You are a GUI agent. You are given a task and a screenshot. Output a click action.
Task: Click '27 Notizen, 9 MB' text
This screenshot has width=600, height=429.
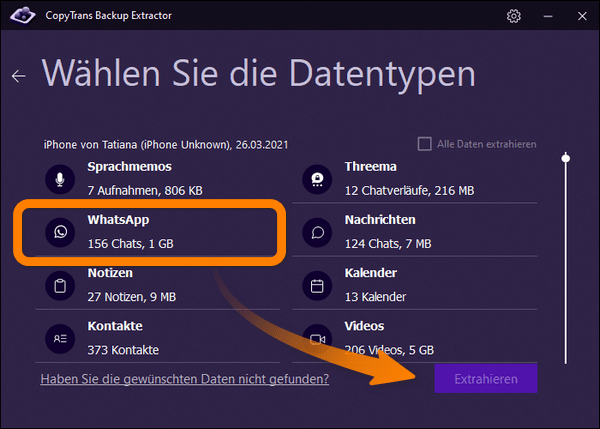[x=132, y=297]
